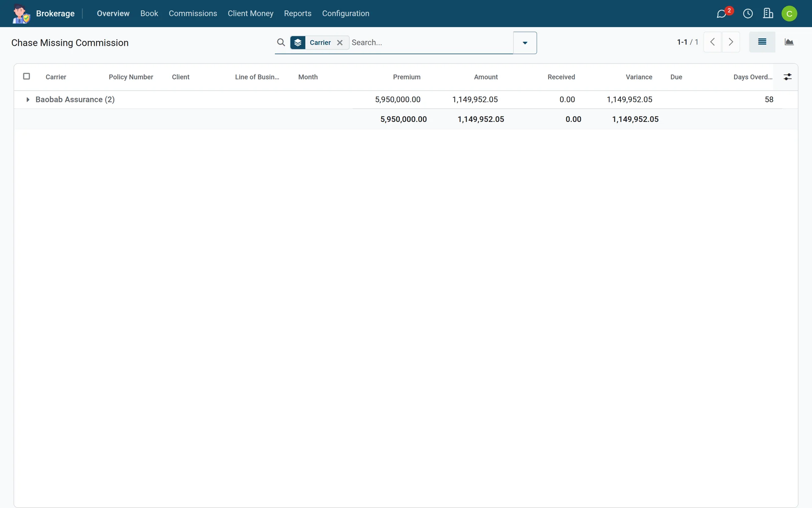Click the Chase Missing Commission title
This screenshot has height=508, width=812.
pyautogui.click(x=70, y=43)
